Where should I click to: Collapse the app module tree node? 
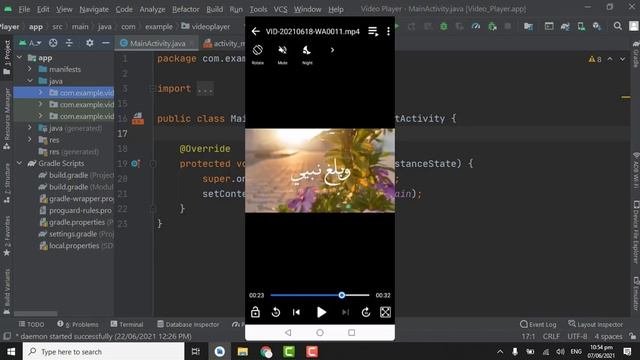[19, 58]
